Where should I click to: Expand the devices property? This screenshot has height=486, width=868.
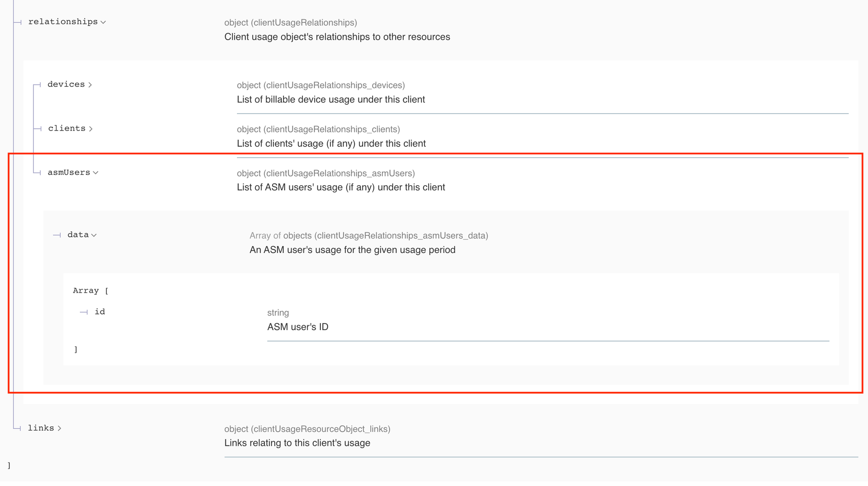pos(70,84)
